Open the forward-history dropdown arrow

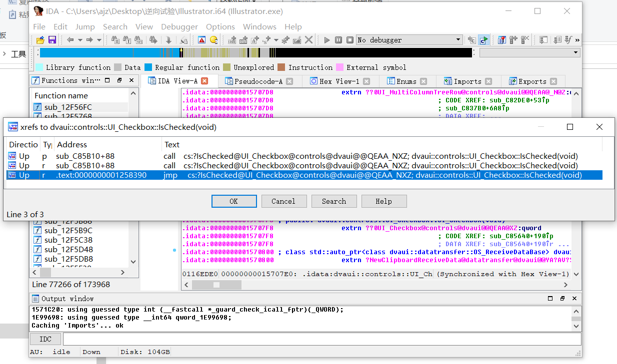point(99,40)
